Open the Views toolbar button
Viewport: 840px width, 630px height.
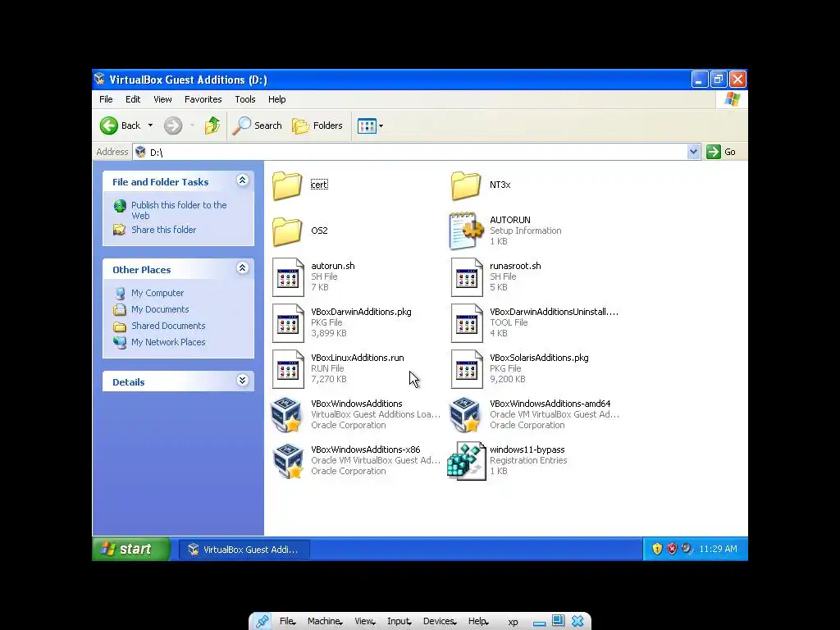point(367,126)
